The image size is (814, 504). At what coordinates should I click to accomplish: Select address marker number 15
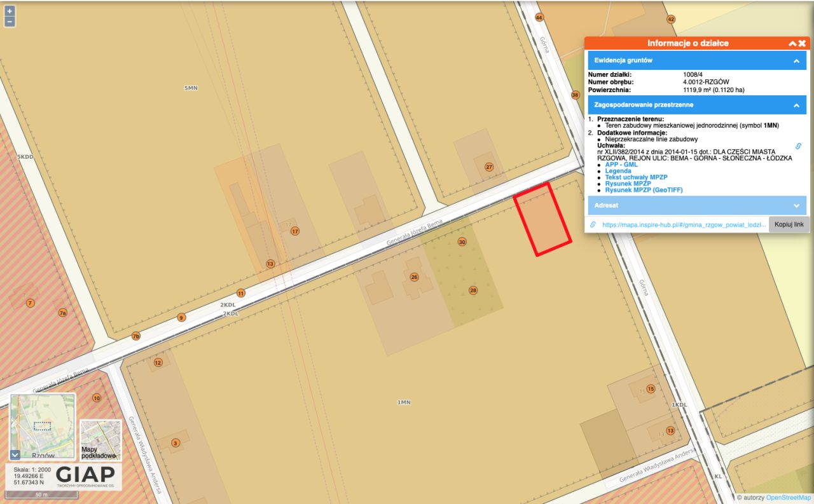pyautogui.click(x=651, y=389)
